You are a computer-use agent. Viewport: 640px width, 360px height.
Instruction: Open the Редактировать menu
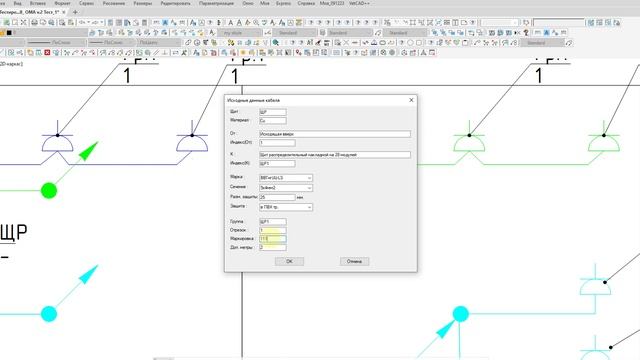tap(176, 3)
